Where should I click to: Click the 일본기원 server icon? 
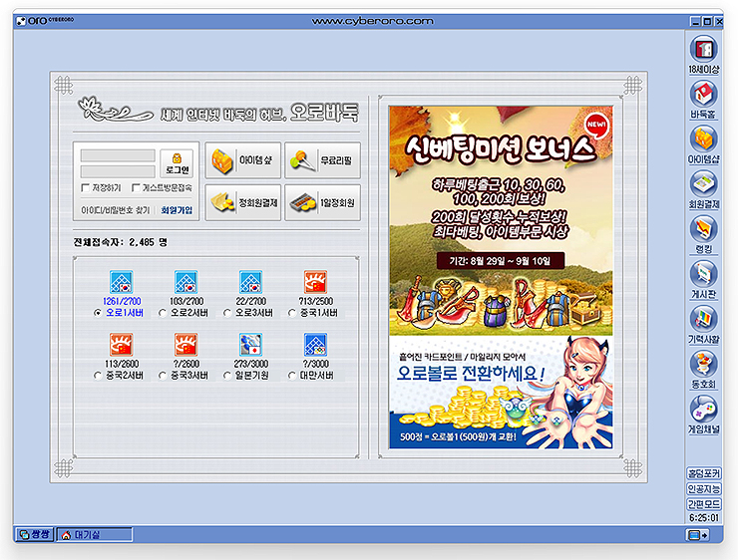(x=250, y=345)
